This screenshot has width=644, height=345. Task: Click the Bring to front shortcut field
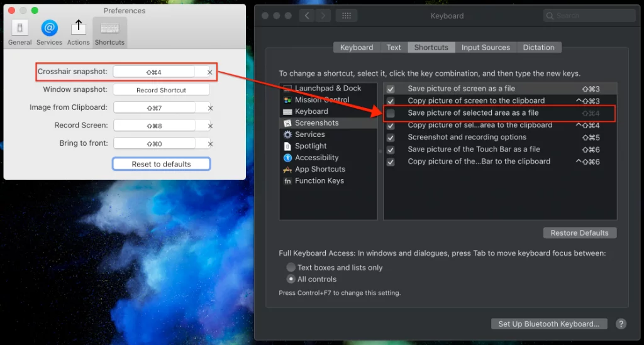coord(154,143)
